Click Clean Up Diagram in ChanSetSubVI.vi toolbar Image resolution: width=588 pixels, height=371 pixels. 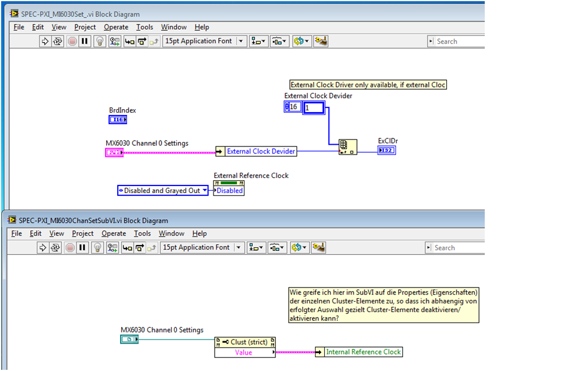[x=318, y=247]
